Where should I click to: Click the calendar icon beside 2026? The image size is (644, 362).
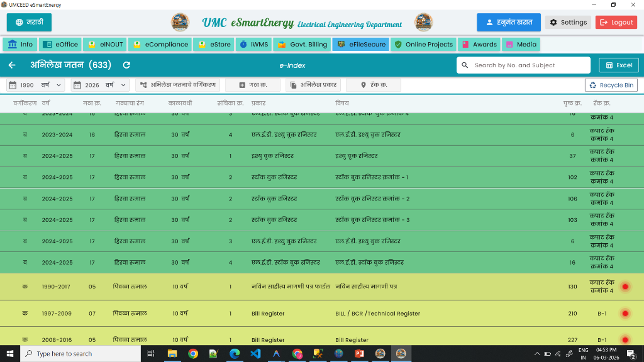(x=77, y=85)
